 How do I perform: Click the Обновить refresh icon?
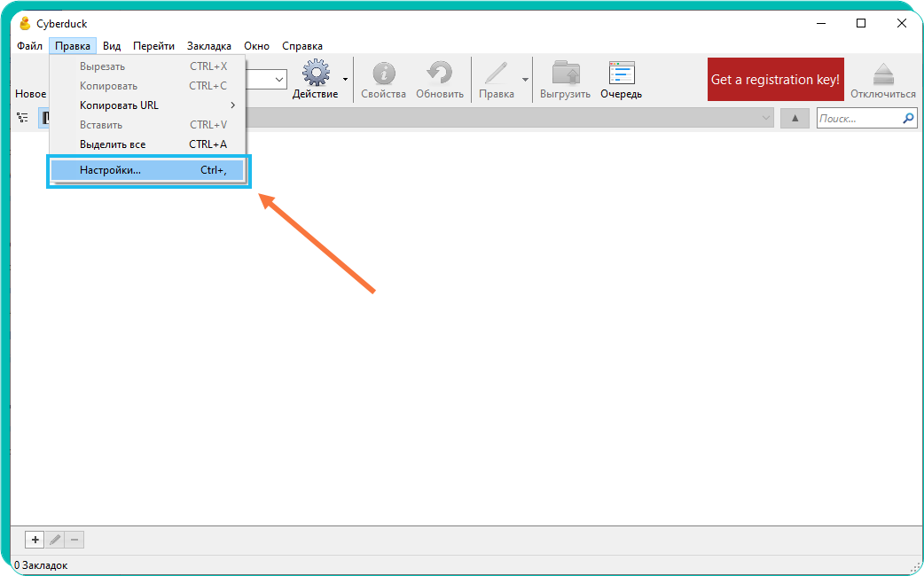[x=440, y=74]
